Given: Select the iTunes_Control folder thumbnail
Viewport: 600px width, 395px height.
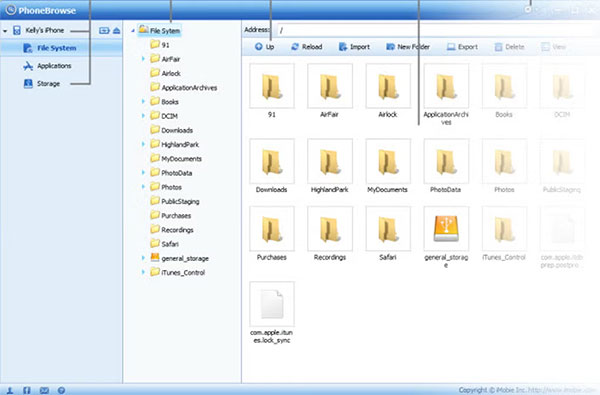Looking at the screenshot, I should point(504,229).
